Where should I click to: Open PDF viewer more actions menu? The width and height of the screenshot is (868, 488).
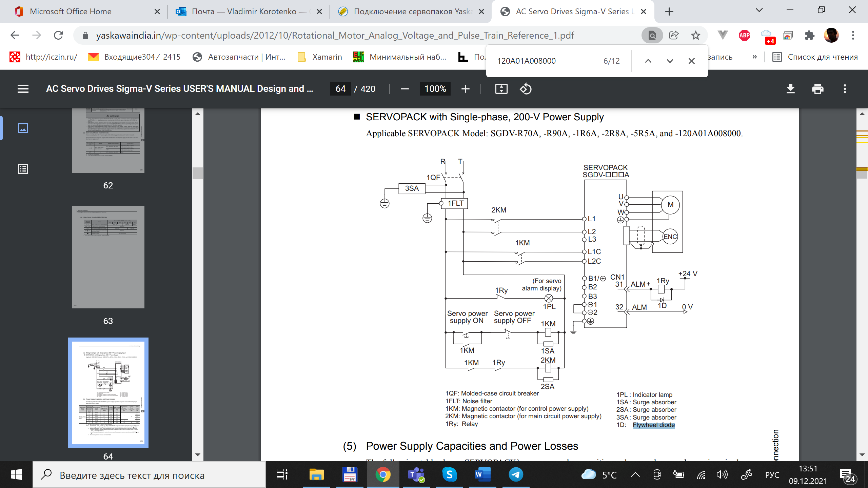click(x=845, y=89)
